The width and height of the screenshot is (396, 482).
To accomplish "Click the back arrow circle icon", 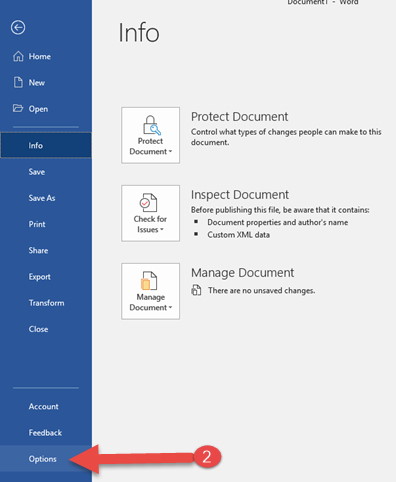I will click(x=18, y=27).
